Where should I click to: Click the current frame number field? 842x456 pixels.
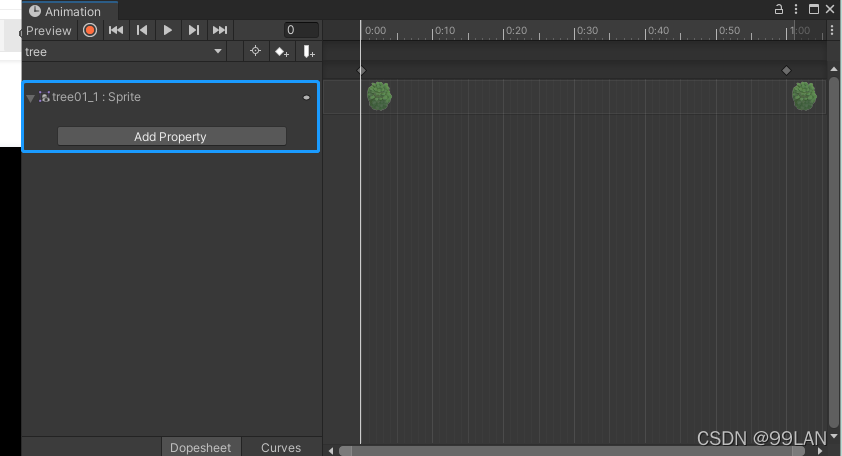coord(301,30)
